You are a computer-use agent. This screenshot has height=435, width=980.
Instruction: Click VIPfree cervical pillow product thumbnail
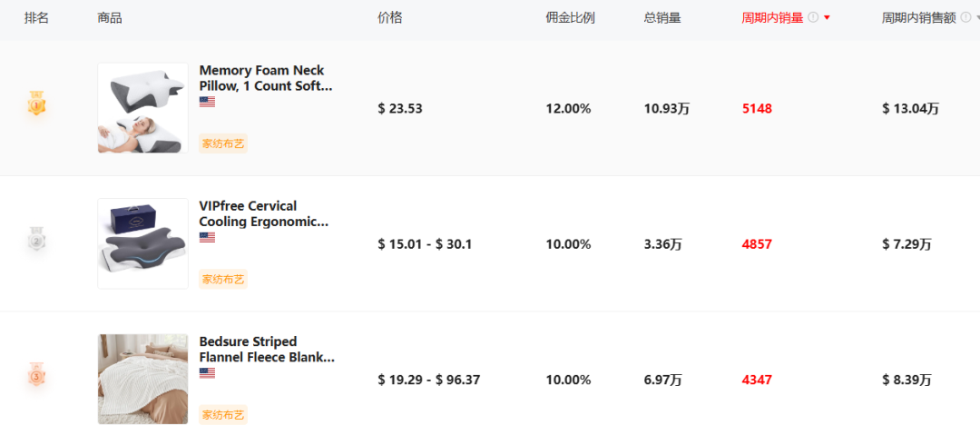(143, 243)
